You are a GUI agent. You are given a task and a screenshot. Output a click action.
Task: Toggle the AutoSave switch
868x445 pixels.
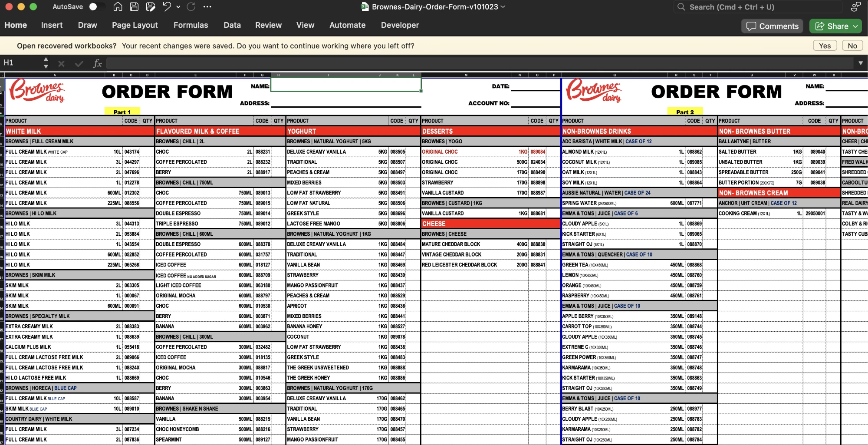click(96, 7)
